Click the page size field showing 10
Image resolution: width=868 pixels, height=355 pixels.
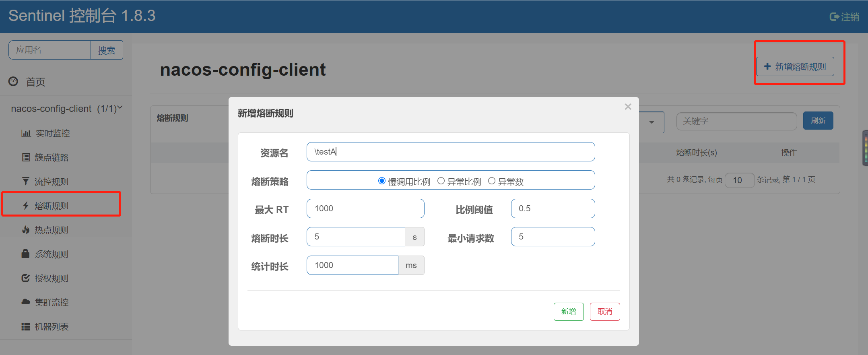(740, 180)
